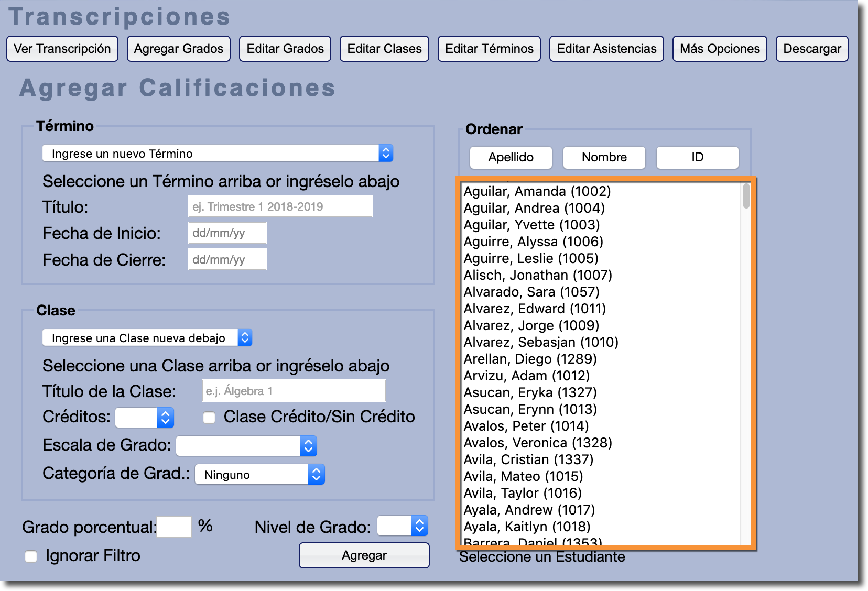Screen dimensions: 868x591
Task: Open the Clase selection dropdown
Action: (147, 338)
